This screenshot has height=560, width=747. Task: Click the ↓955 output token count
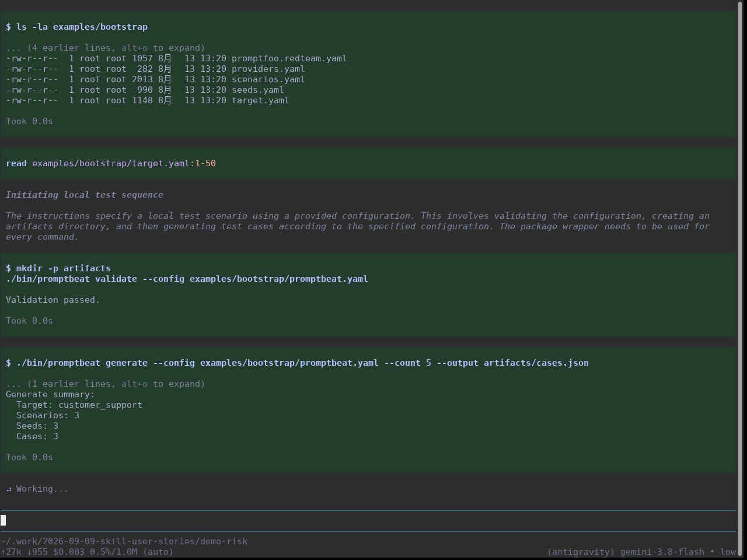[37, 552]
